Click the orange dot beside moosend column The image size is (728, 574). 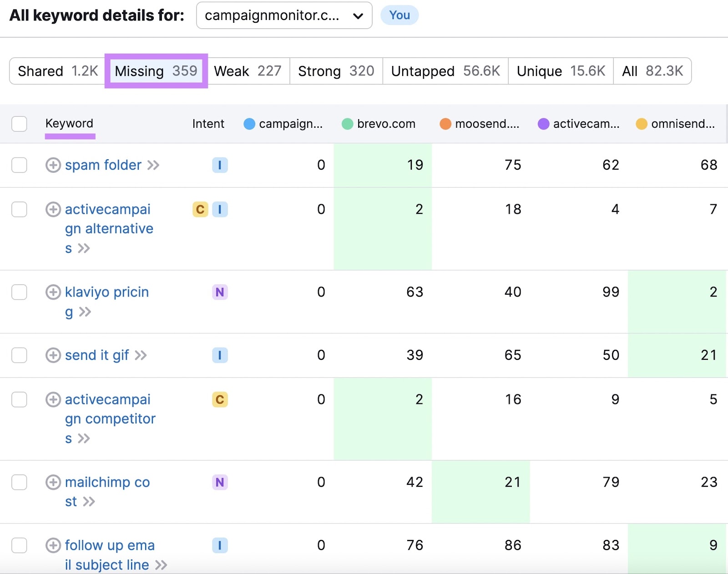pos(445,124)
